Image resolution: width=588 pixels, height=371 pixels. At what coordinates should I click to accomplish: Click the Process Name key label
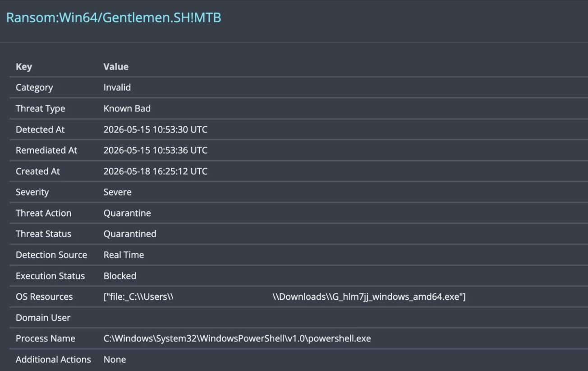pyautogui.click(x=46, y=339)
